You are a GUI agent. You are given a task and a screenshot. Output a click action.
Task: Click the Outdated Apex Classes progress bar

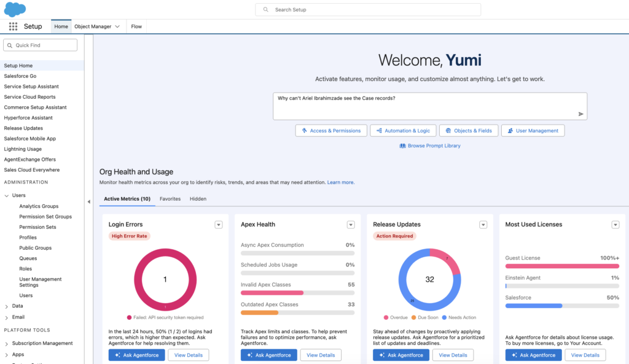click(298, 312)
